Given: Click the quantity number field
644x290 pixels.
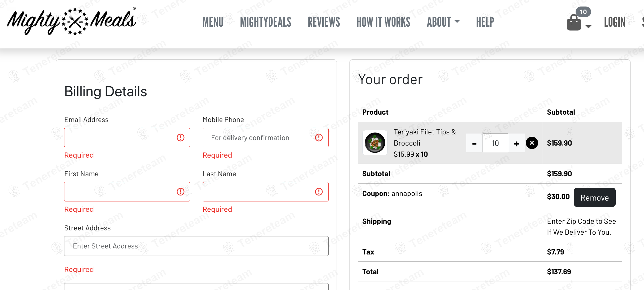Looking at the screenshot, I should tap(495, 143).
